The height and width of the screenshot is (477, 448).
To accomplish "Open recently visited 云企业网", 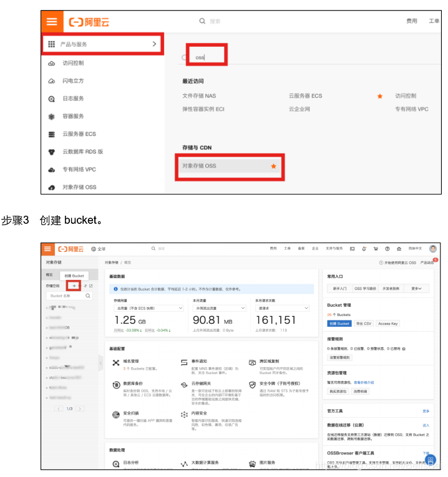I will [x=299, y=109].
